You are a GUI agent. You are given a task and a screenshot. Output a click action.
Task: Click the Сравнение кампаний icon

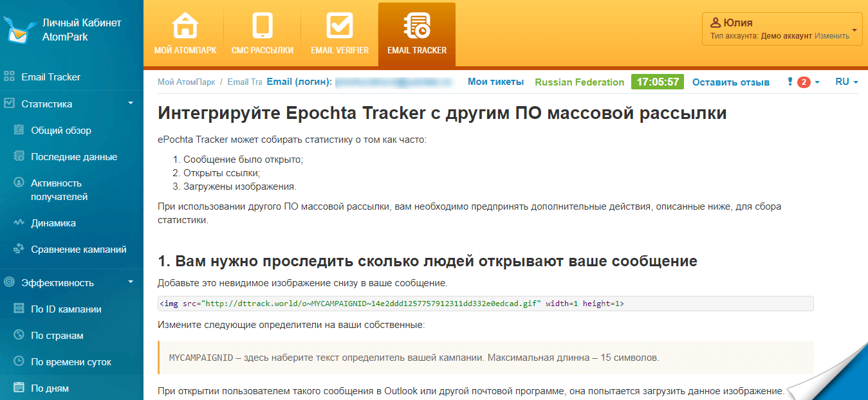(x=19, y=250)
